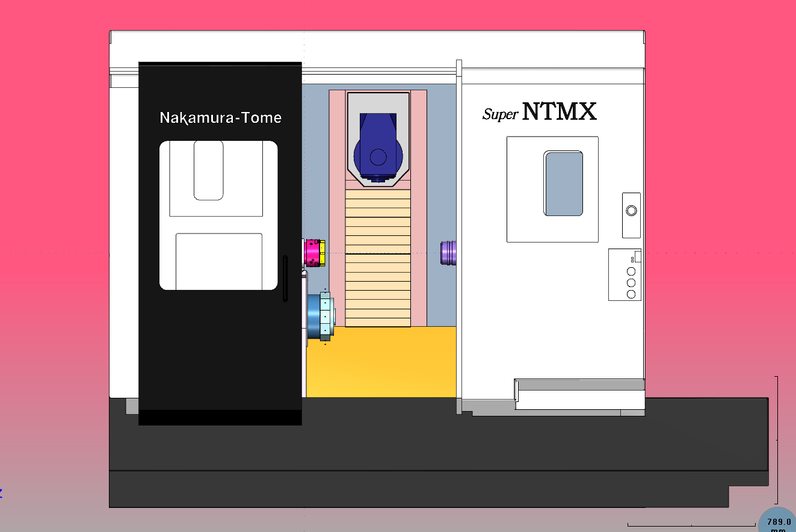Click the vertical handle on the black door

click(285, 278)
